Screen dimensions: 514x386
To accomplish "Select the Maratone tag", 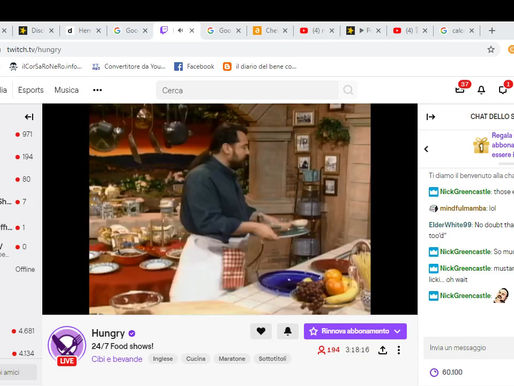I will coord(232,359).
